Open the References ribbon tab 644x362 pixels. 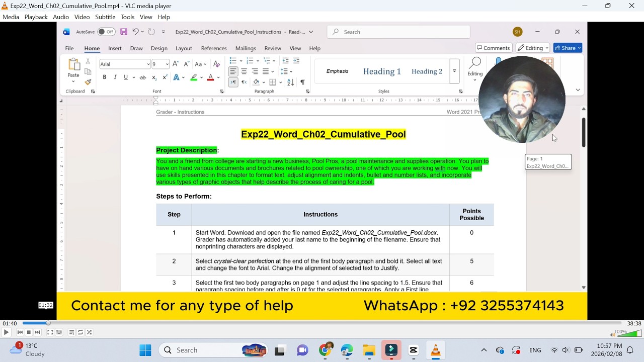(214, 48)
